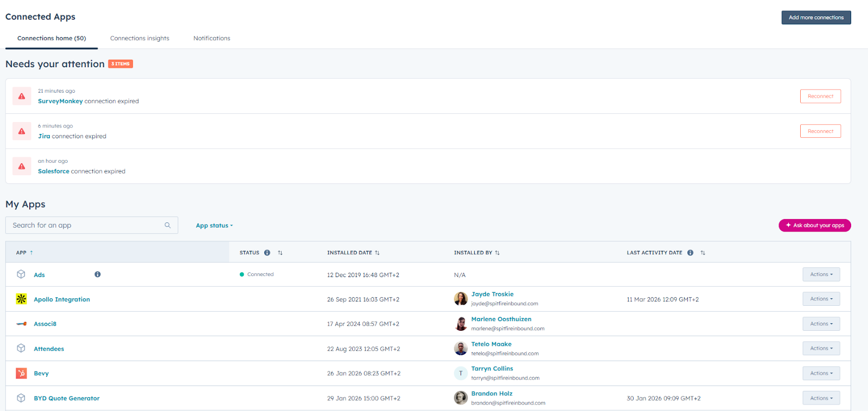Screen dimensions: 868x411
Task: Click the App column sort arrow
Action: 31,253
